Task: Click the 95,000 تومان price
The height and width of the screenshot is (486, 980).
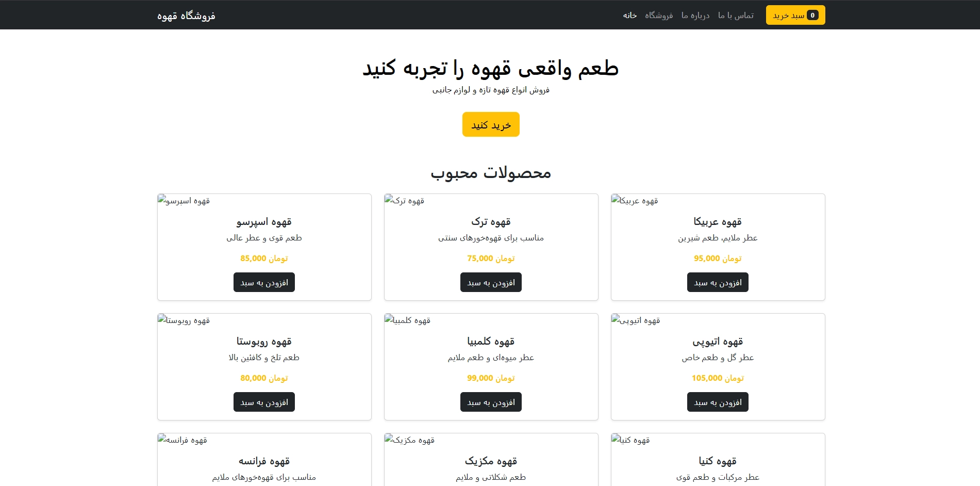Action: pos(718,258)
